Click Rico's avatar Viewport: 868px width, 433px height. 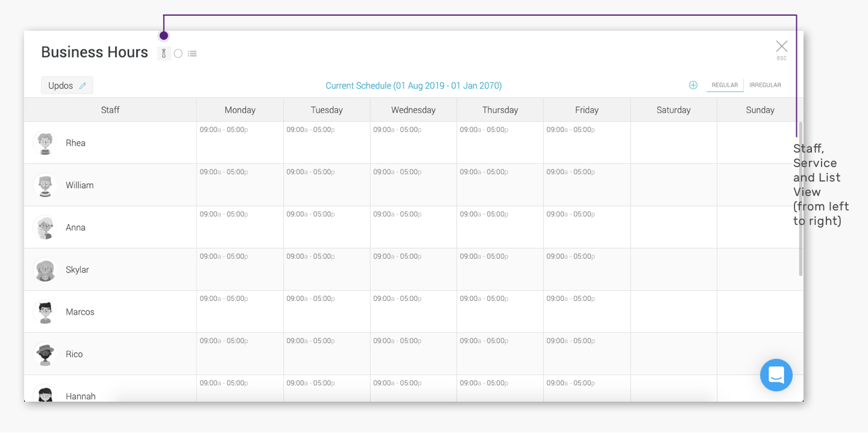45,354
